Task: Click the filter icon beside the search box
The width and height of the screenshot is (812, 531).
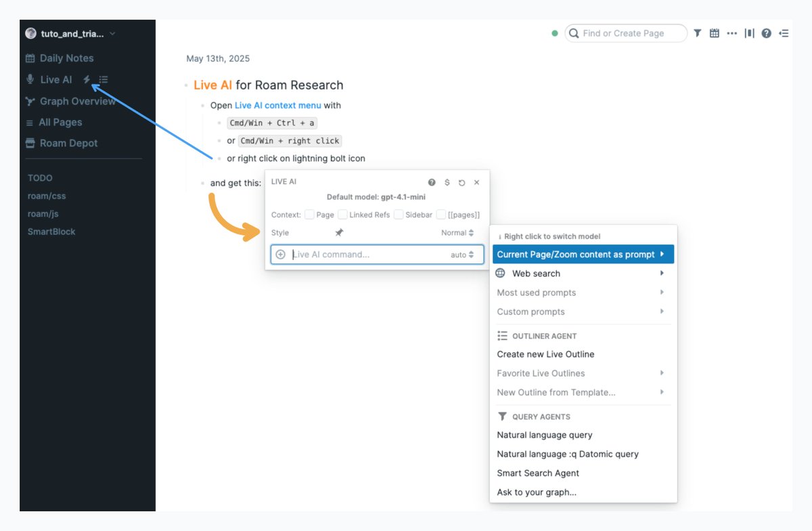Action: 697,33
